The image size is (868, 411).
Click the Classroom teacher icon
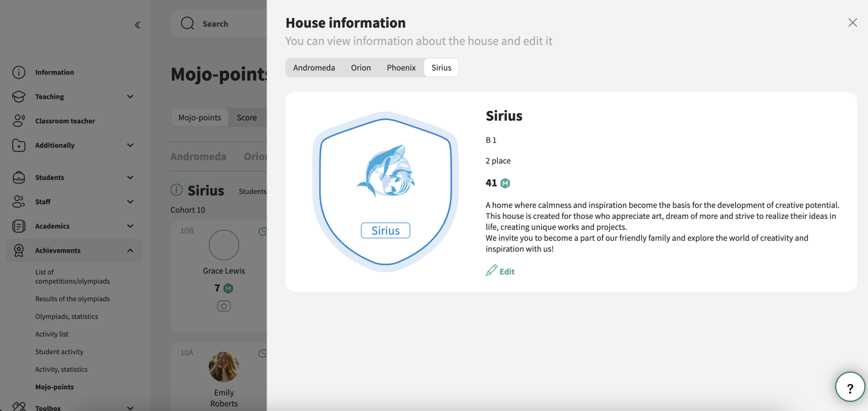[x=19, y=121]
